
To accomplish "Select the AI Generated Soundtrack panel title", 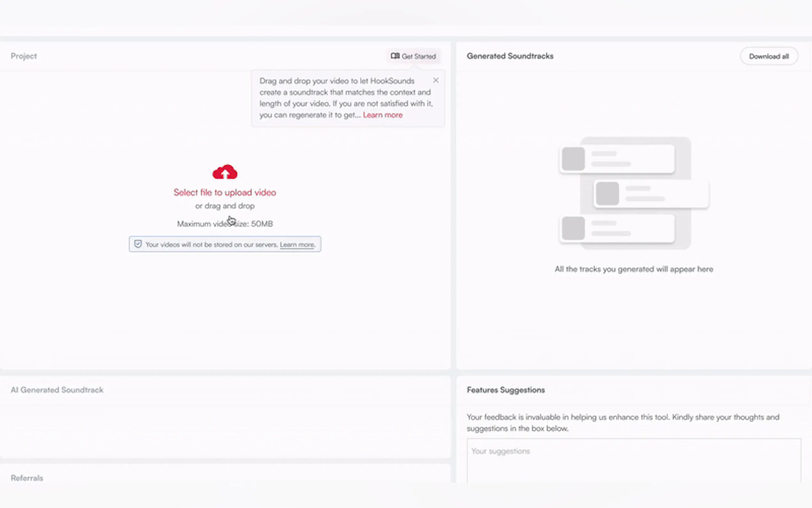I will 57,390.
